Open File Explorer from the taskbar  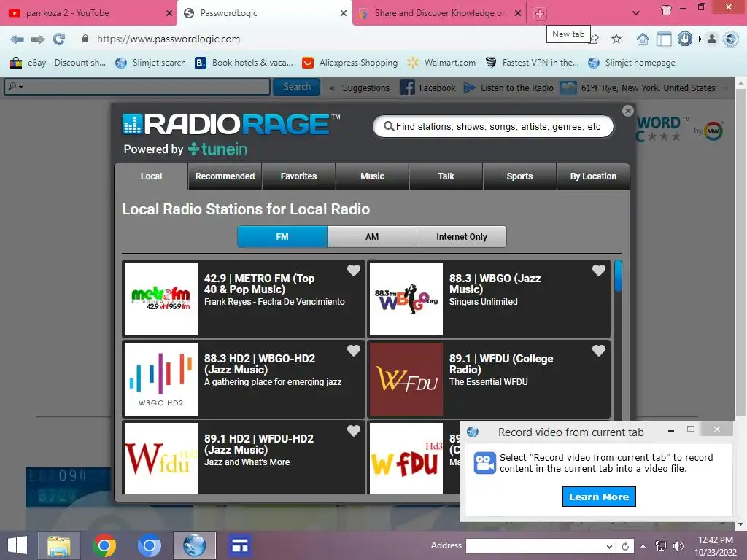[58, 545]
